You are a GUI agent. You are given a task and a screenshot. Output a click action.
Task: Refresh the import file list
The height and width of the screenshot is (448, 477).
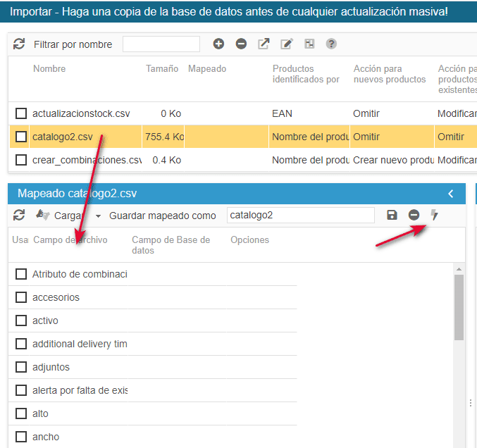(19, 44)
